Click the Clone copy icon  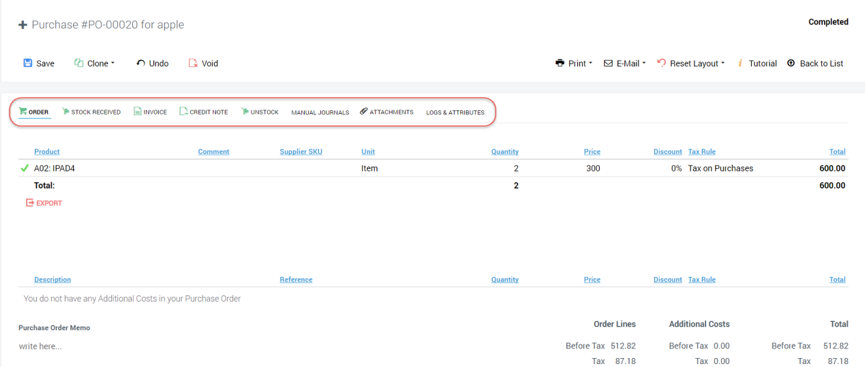tap(79, 63)
